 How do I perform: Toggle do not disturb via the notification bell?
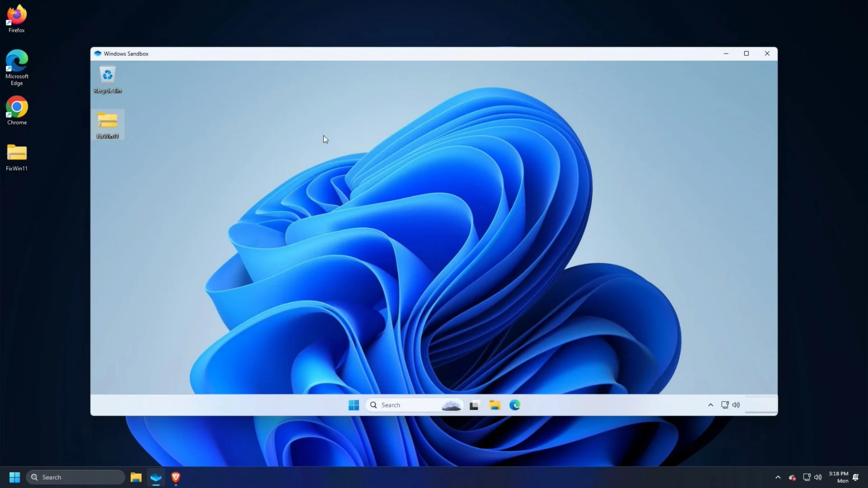click(855, 477)
